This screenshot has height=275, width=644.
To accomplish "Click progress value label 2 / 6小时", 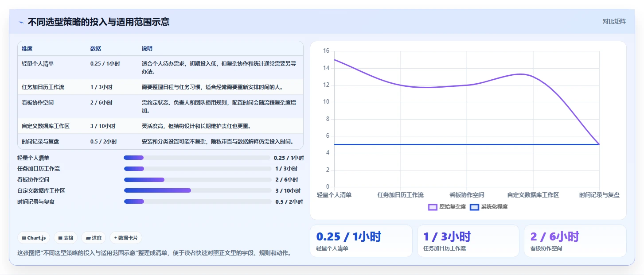I will pos(287,180).
